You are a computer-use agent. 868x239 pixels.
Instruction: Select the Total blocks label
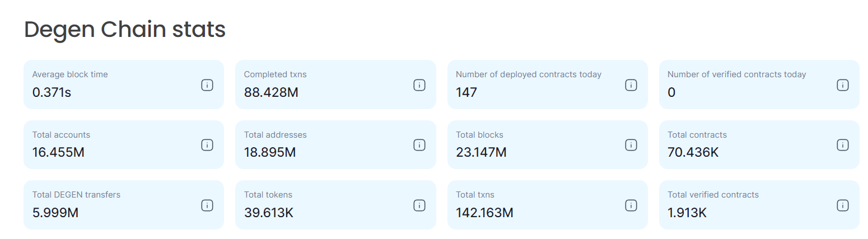click(x=479, y=135)
